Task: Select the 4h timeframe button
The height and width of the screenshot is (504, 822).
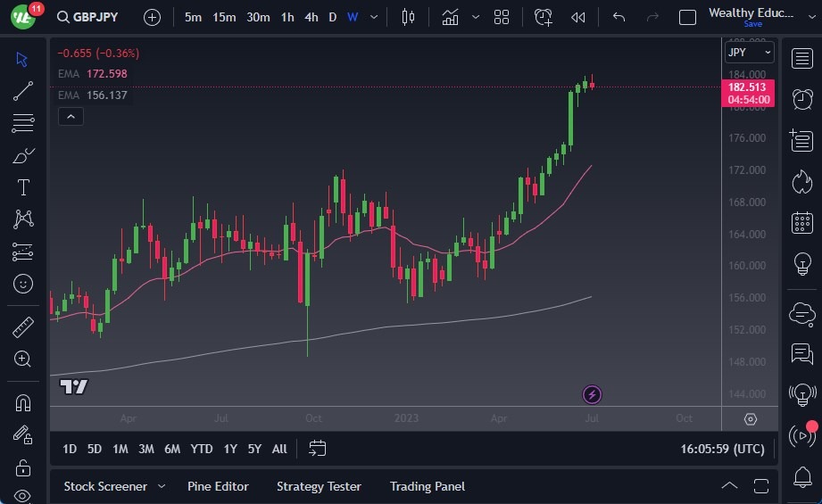Action: tap(311, 17)
